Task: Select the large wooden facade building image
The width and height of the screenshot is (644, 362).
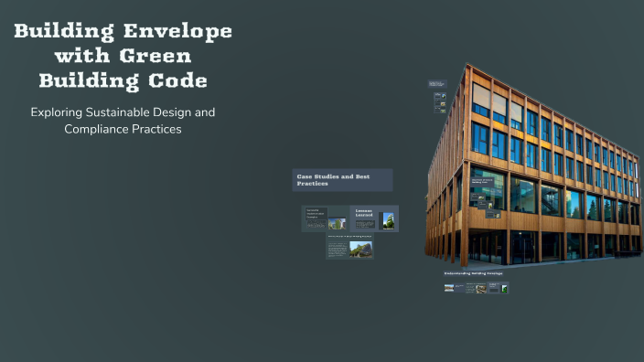Action: tap(534, 166)
